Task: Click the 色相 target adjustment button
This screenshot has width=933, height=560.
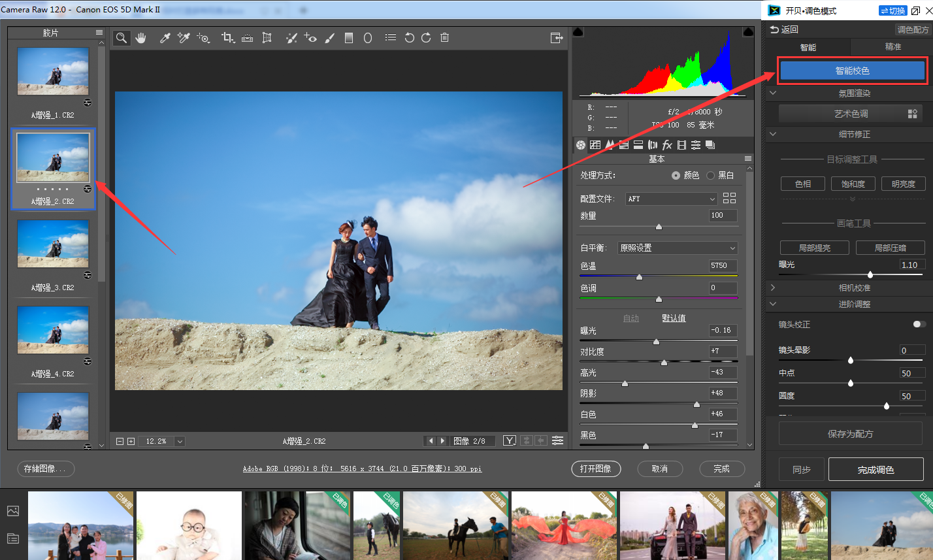Action: click(803, 184)
